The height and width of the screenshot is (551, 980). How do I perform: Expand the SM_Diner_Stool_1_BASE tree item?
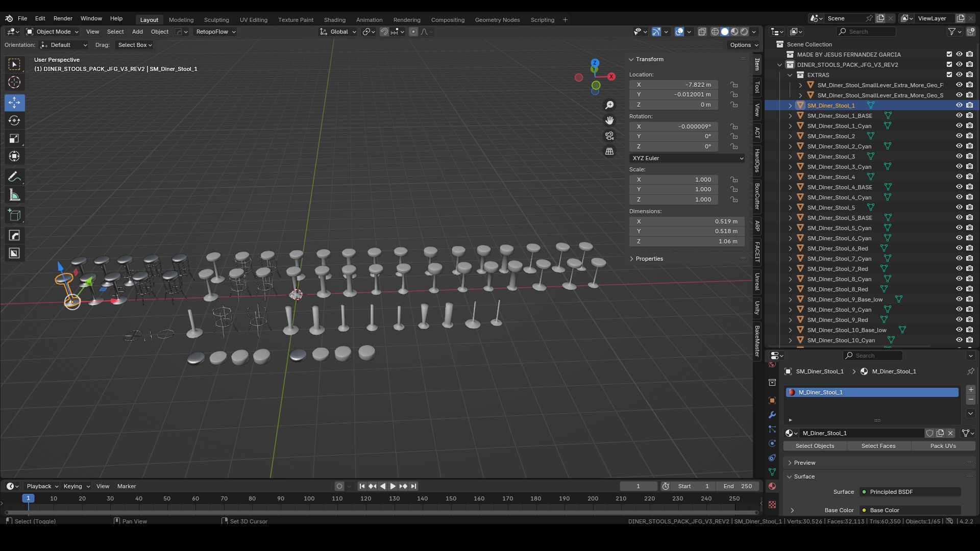(x=790, y=116)
